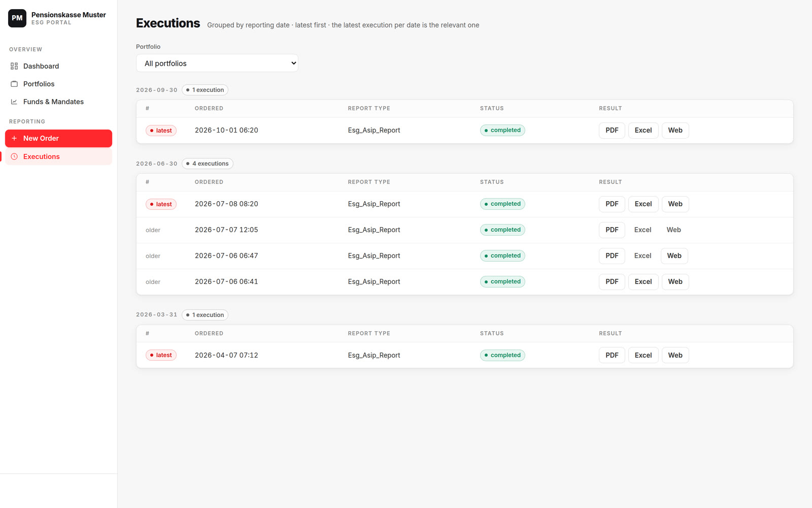The height and width of the screenshot is (508, 812).
Task: Download PDF for 2026-07-08 08:20 execution
Action: (612, 204)
